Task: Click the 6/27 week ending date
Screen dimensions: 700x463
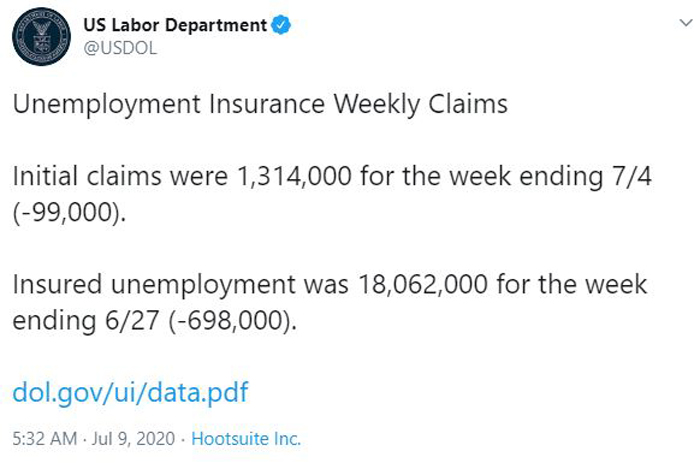Action: tap(132, 321)
